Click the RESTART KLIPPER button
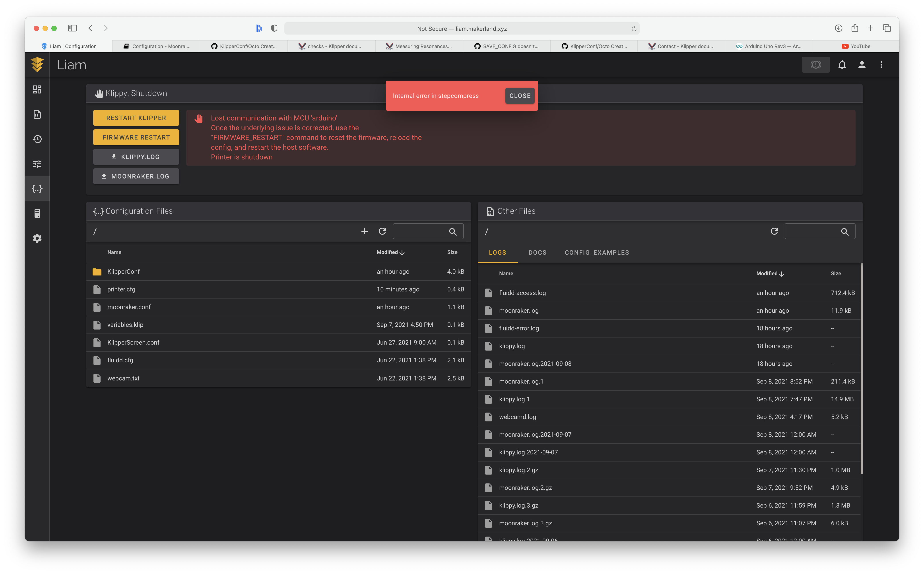The width and height of the screenshot is (924, 574). click(136, 118)
